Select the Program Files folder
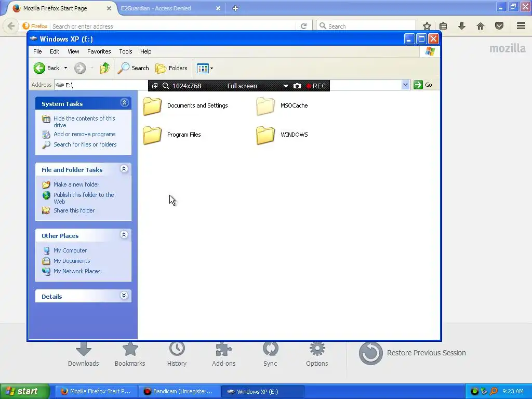532x399 pixels. click(x=172, y=135)
